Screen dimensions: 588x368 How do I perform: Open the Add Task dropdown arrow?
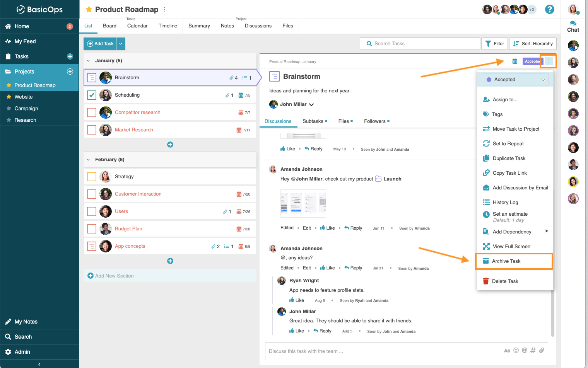tap(120, 44)
